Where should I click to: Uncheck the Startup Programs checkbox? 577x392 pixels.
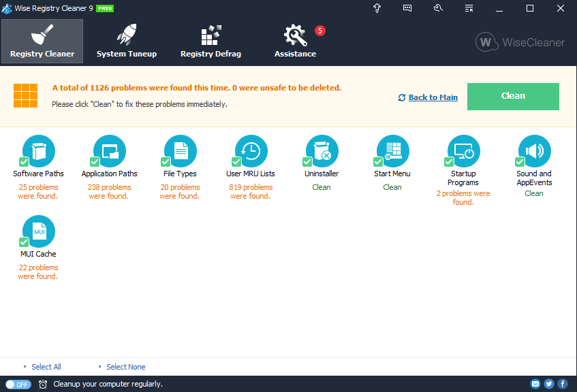coord(449,162)
